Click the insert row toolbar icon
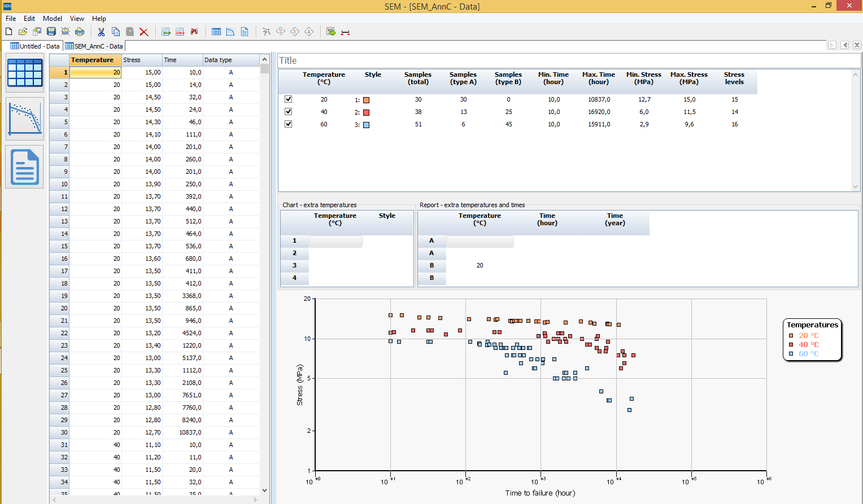The image size is (863, 504). (166, 32)
